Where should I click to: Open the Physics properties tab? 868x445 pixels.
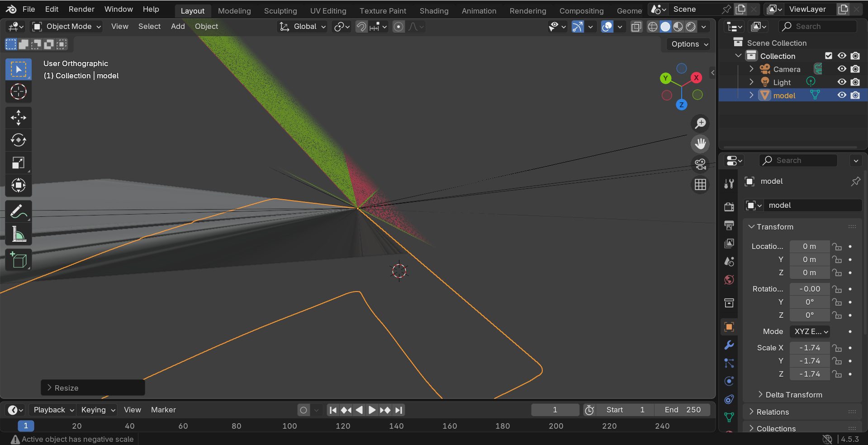[729, 381]
